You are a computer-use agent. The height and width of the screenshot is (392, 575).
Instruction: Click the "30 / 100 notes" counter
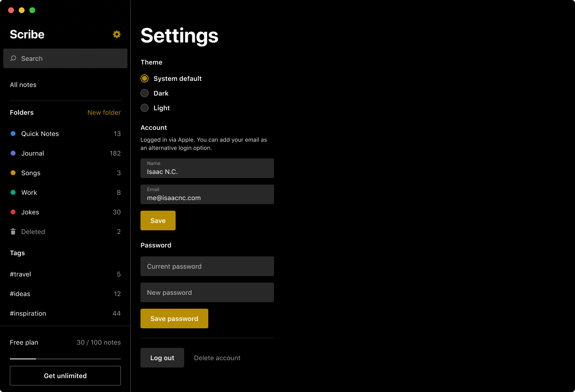pyautogui.click(x=99, y=342)
